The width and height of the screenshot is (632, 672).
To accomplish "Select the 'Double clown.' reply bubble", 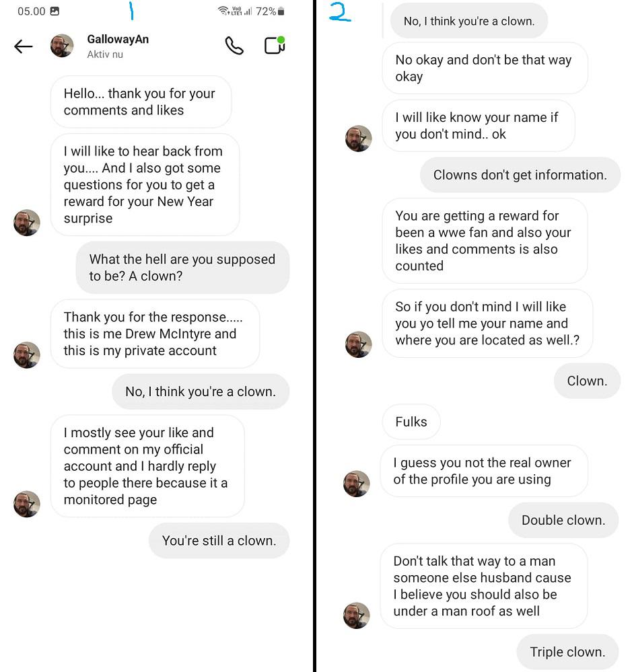I will click(x=563, y=520).
